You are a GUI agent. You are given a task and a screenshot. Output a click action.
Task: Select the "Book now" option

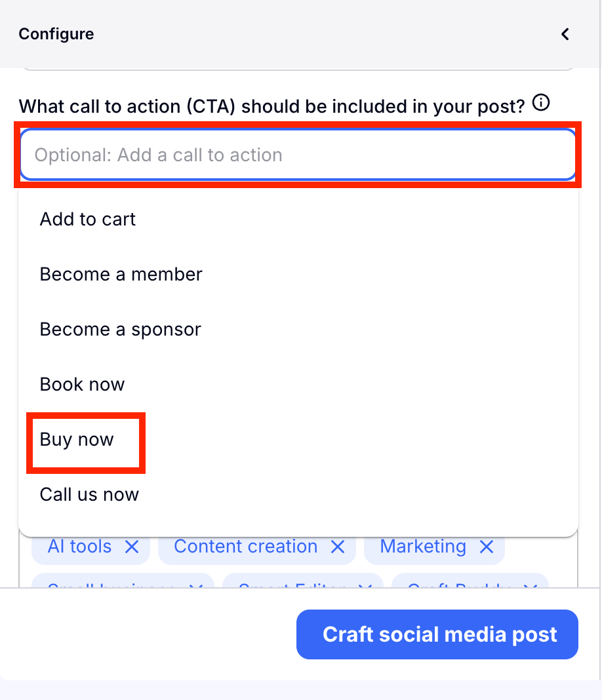coord(83,384)
